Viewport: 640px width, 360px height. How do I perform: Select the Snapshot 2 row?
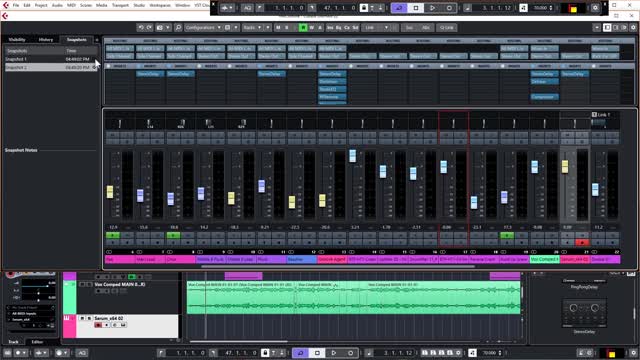point(51,67)
